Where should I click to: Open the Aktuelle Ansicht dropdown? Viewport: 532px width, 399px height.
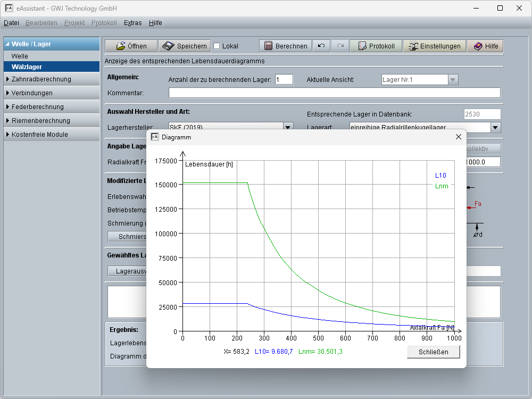point(453,80)
